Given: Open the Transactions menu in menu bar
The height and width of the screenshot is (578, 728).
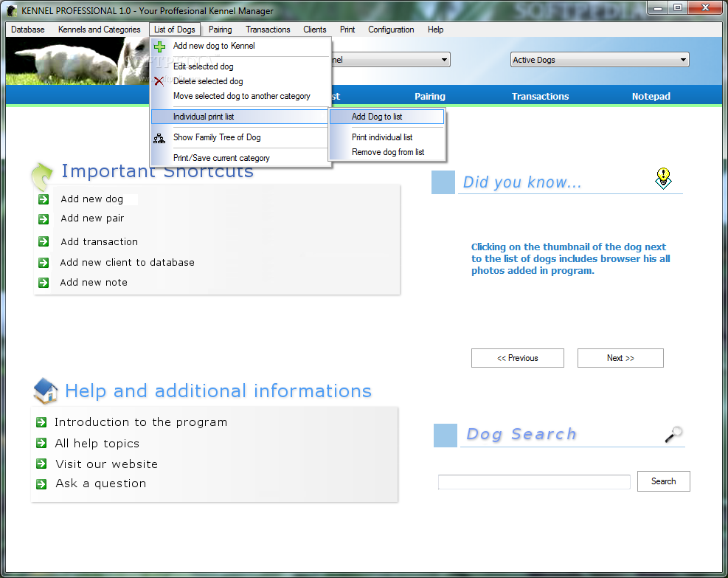Looking at the screenshot, I should (268, 30).
